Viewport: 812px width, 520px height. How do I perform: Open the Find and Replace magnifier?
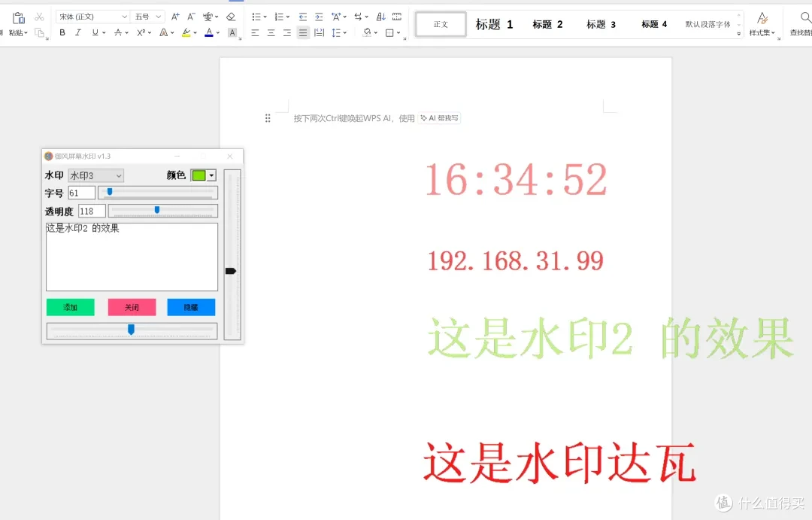pos(805,17)
